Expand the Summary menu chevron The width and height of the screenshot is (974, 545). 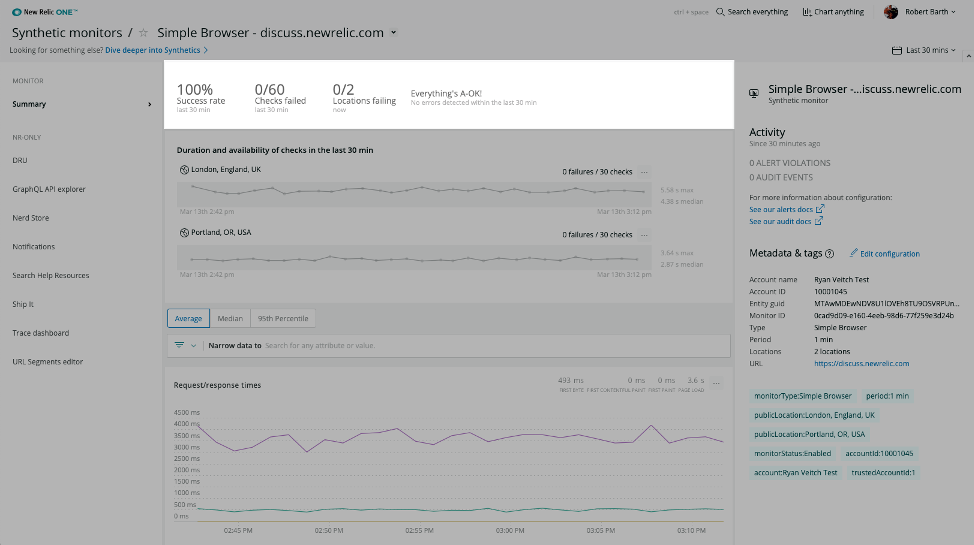tap(150, 104)
